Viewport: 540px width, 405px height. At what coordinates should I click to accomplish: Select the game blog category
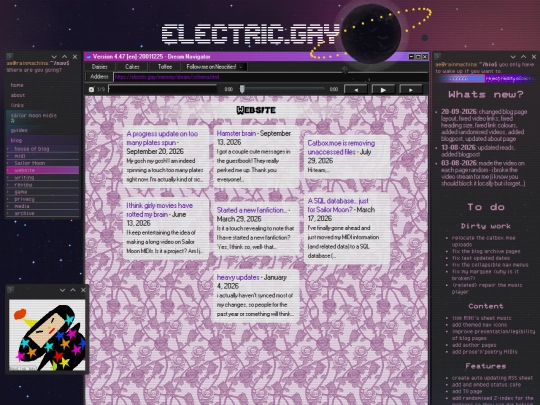pos(21,192)
